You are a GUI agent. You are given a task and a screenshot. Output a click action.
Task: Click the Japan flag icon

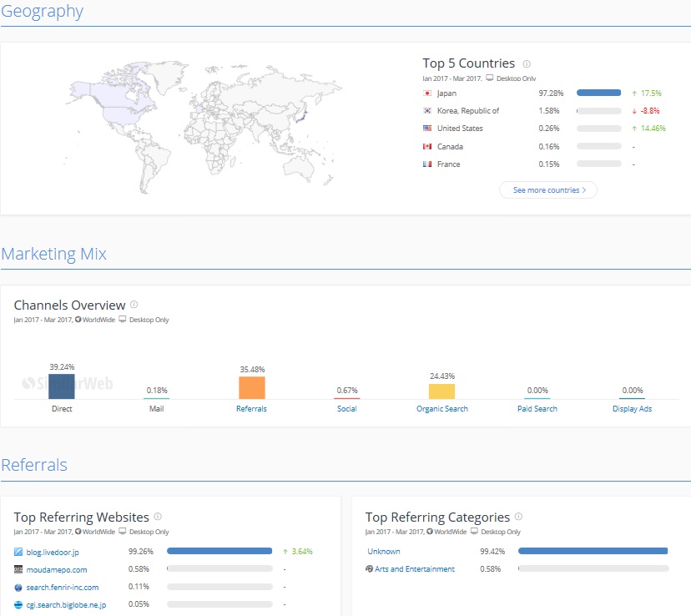[427, 93]
